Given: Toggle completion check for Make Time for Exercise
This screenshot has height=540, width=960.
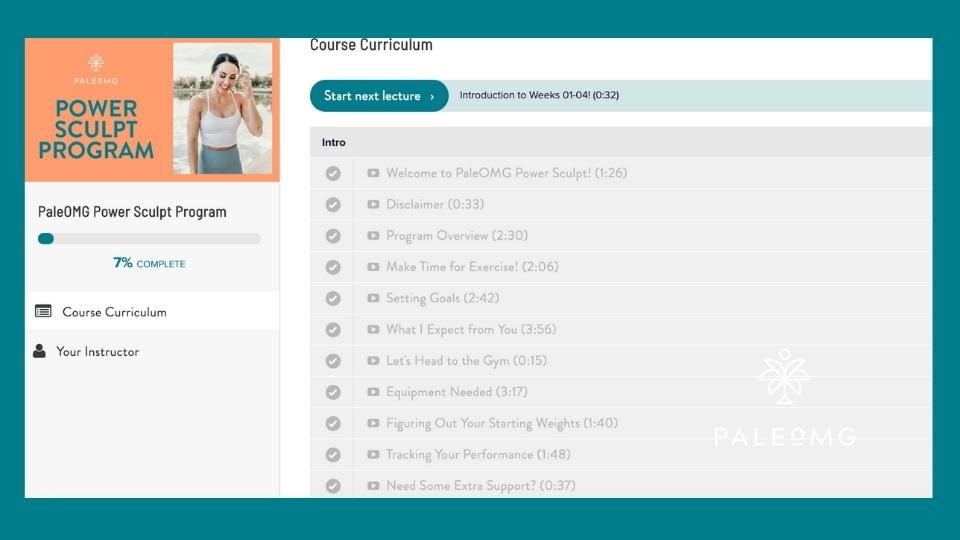Looking at the screenshot, I should click(333, 267).
